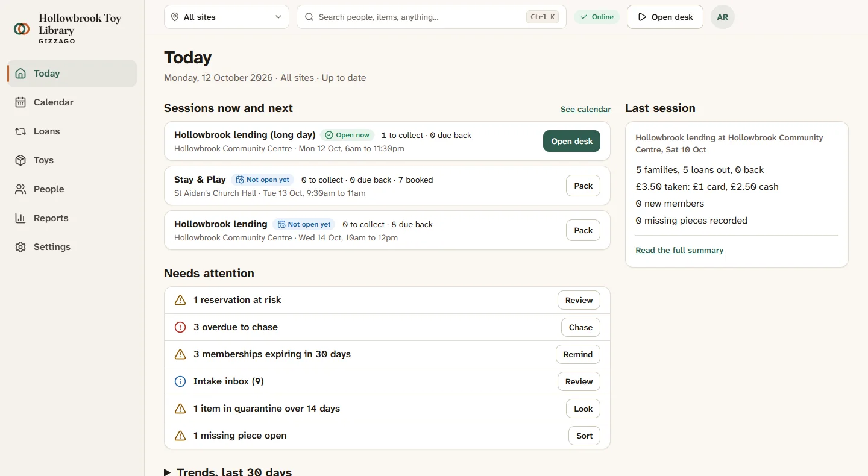Open Read the full summary link
The image size is (868, 476).
coord(679,250)
